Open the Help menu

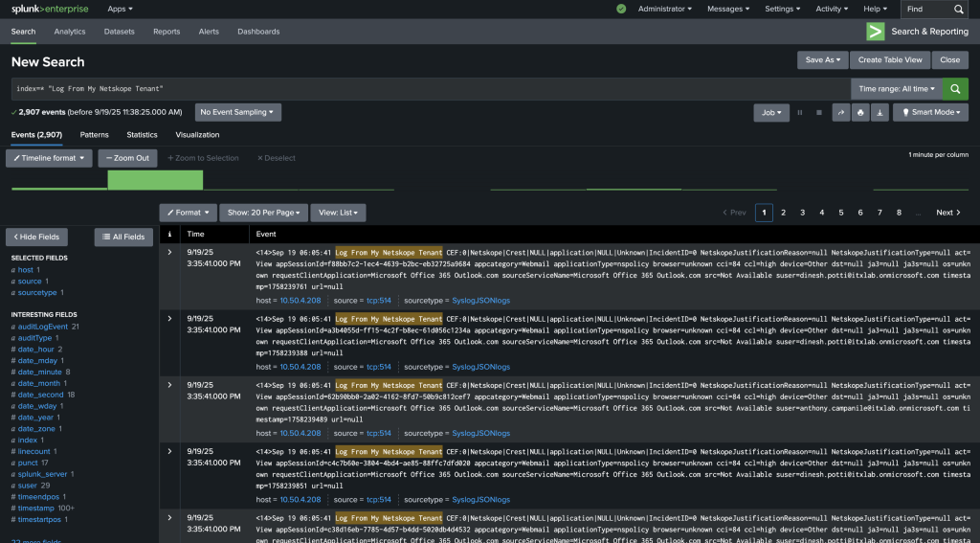[x=875, y=9]
